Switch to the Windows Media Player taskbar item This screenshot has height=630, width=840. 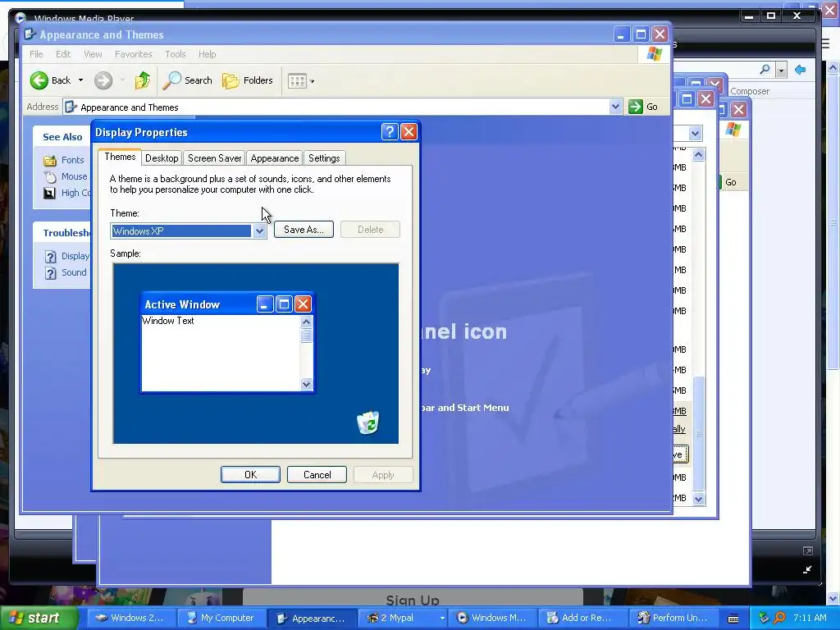tap(492, 619)
